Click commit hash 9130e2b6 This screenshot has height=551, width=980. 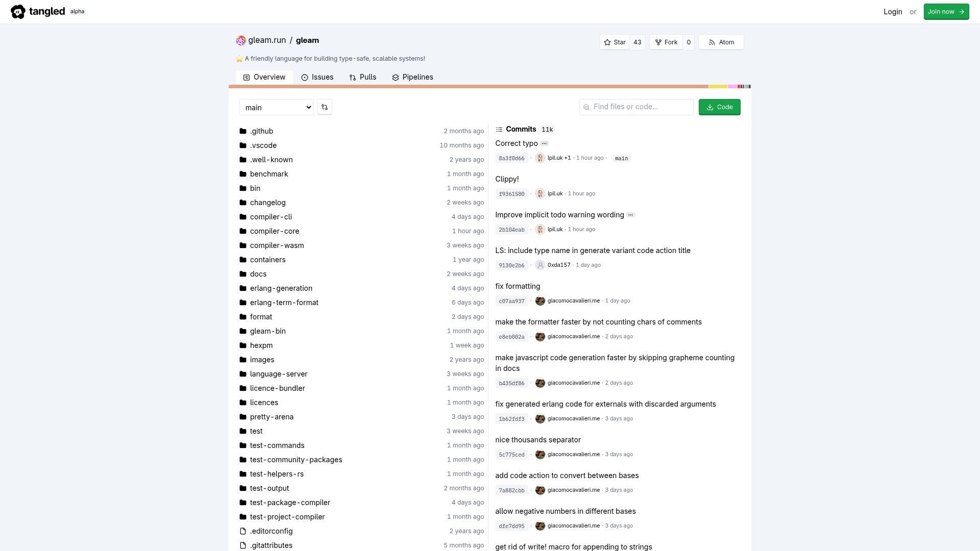tap(511, 265)
